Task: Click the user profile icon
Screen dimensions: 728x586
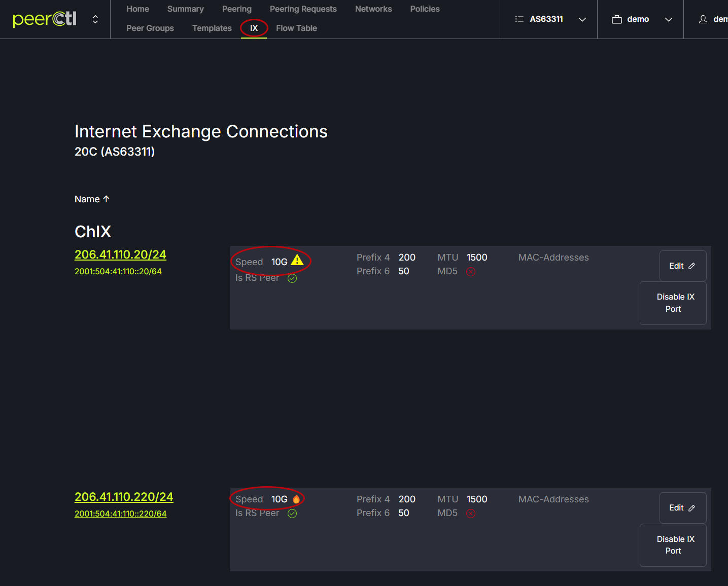Action: coord(703,19)
